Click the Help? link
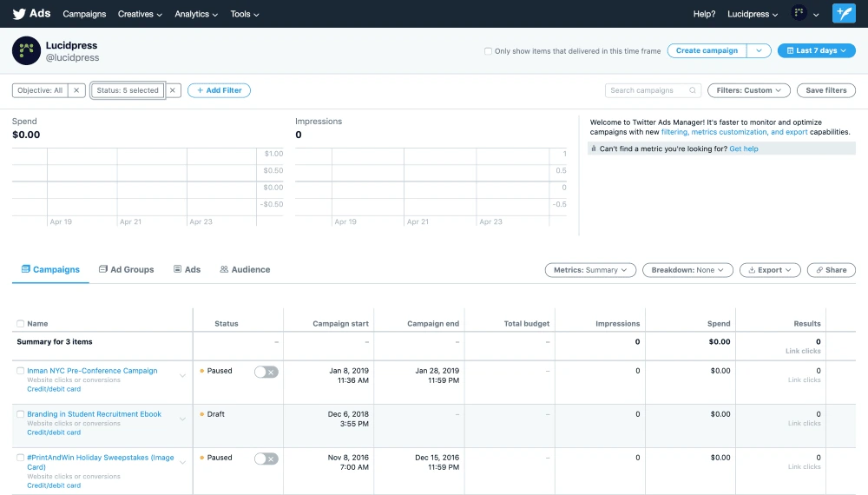This screenshot has height=495, width=868. [704, 14]
